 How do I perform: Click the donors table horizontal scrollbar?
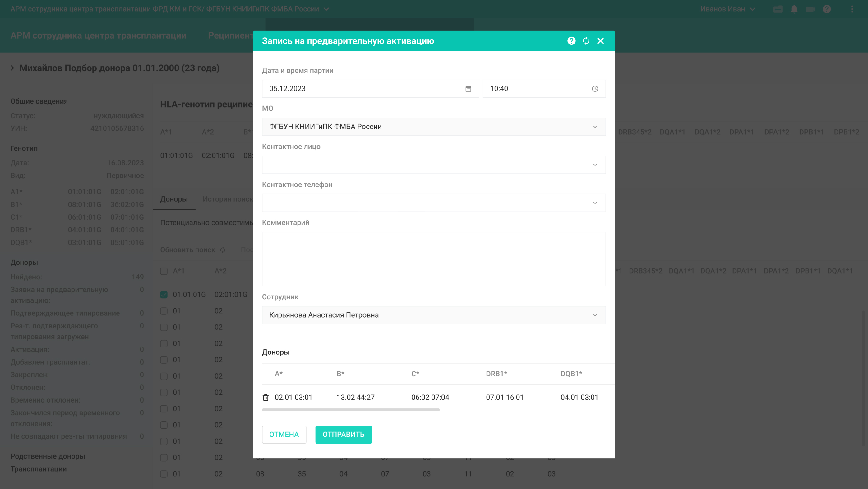coord(351,410)
